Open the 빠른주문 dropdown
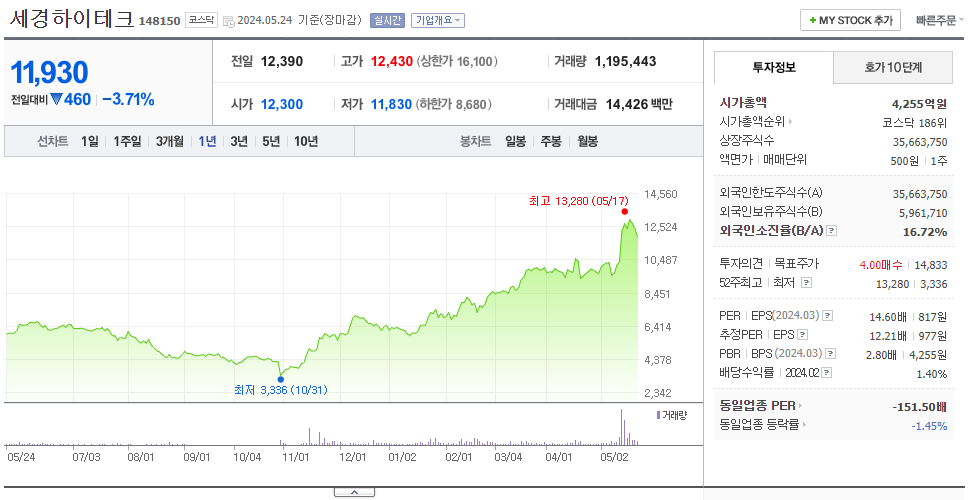The image size is (968, 500). tap(940, 20)
